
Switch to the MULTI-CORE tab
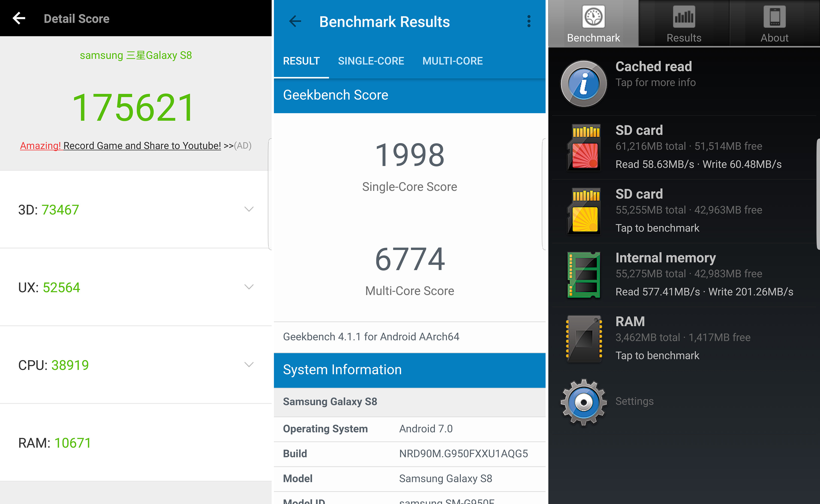[x=452, y=61]
